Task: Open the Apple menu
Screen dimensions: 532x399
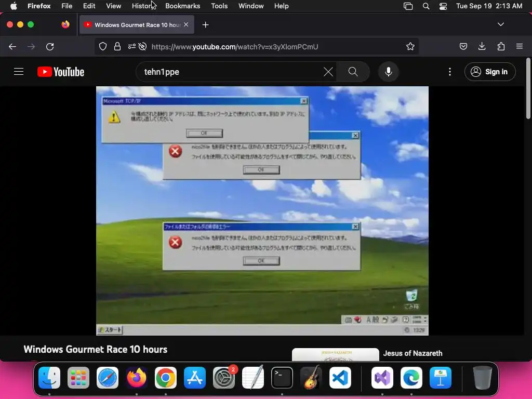Action: (x=14, y=6)
